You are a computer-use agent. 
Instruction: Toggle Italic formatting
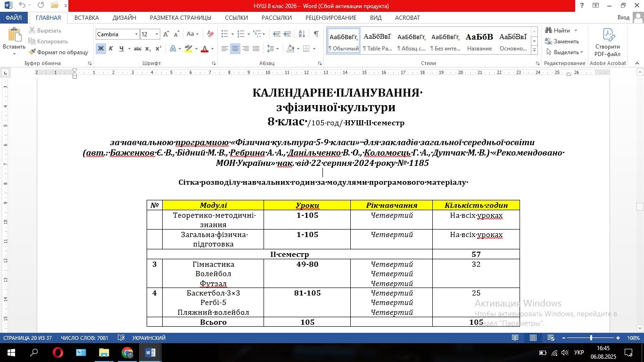(x=111, y=49)
